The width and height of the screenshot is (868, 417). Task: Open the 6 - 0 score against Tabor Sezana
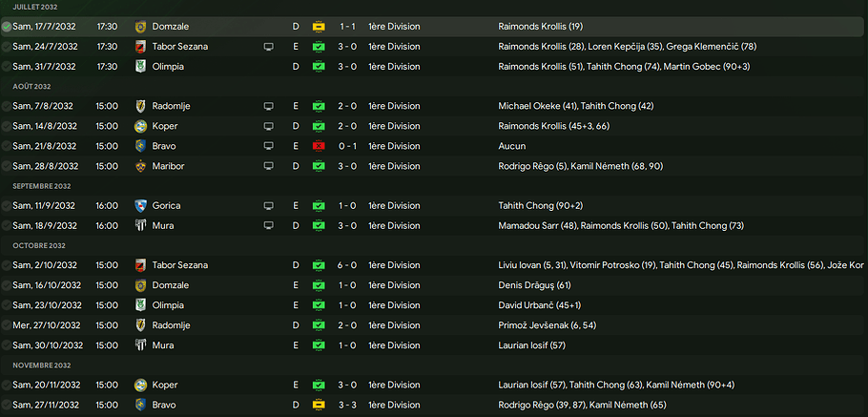pos(348,265)
